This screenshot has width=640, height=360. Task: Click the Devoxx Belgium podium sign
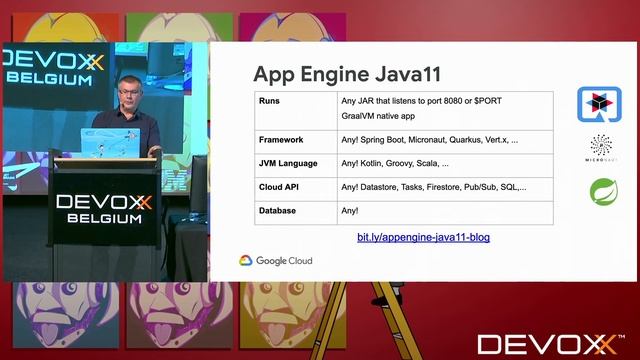(x=104, y=209)
